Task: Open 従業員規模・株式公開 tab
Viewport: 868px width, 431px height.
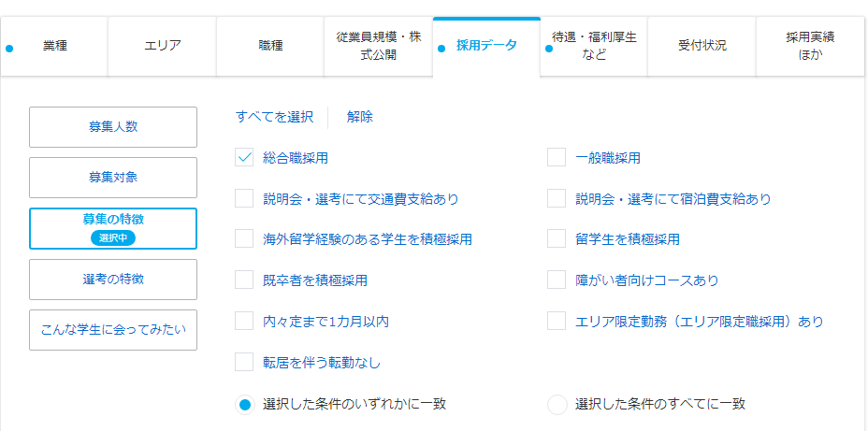Action: (379, 46)
